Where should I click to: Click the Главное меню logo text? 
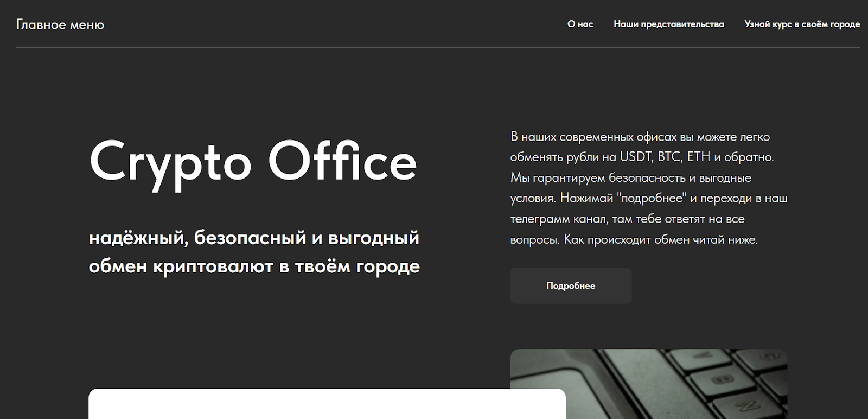coord(60,24)
